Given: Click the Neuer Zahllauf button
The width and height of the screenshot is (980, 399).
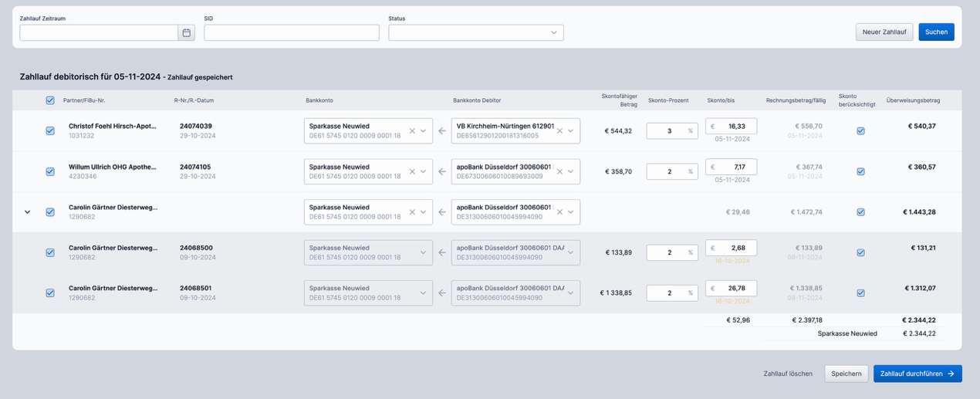Looking at the screenshot, I should 884,32.
